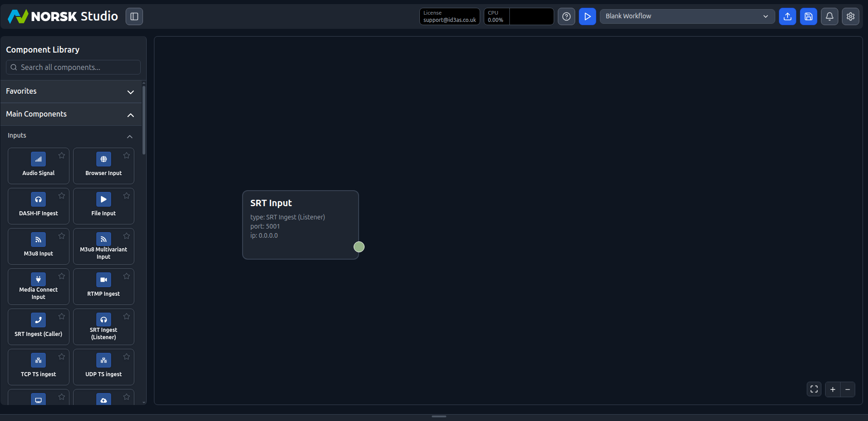Select the File Input component icon

[x=104, y=199]
